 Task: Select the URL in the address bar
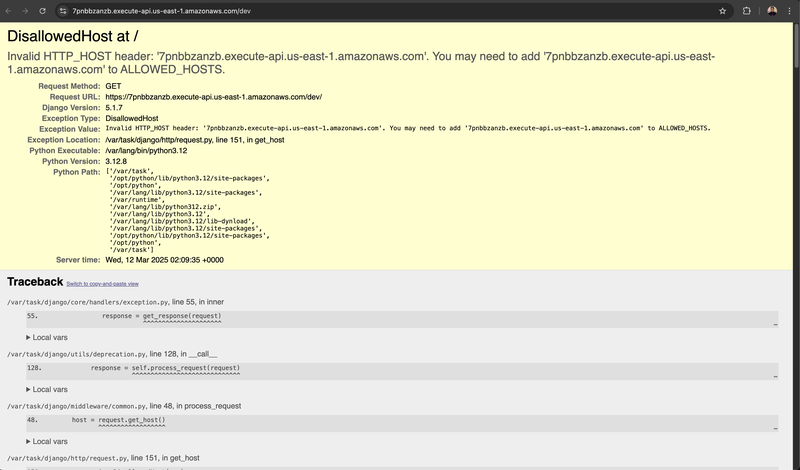coord(161,11)
